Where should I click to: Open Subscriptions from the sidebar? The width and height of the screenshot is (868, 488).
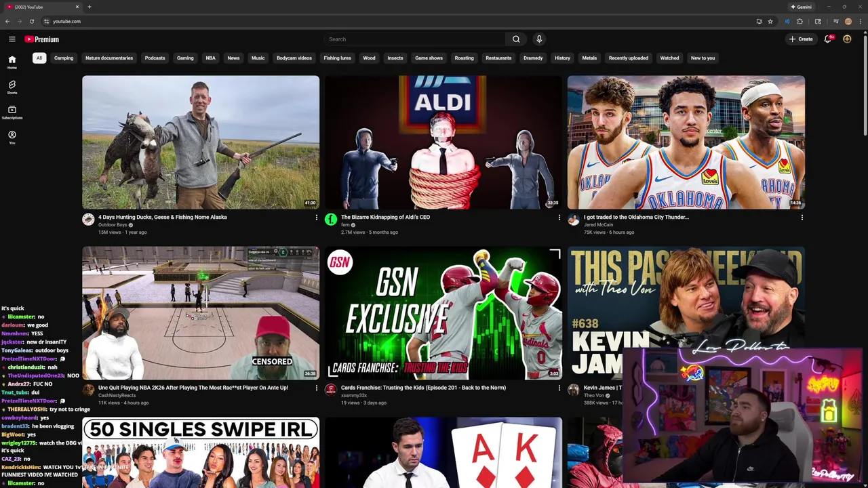12,112
